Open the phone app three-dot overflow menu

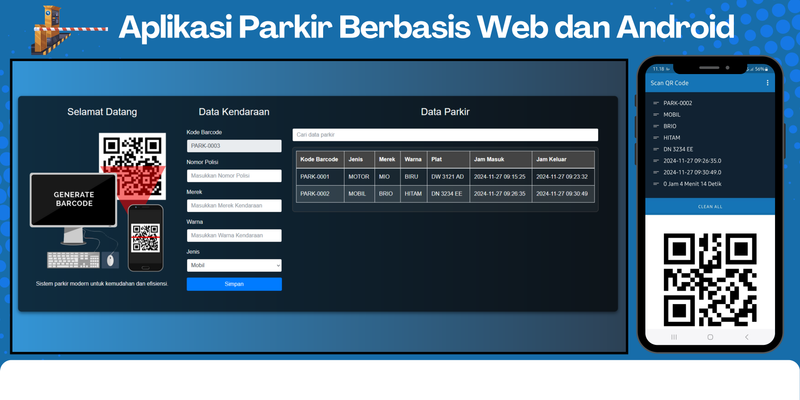pos(767,83)
